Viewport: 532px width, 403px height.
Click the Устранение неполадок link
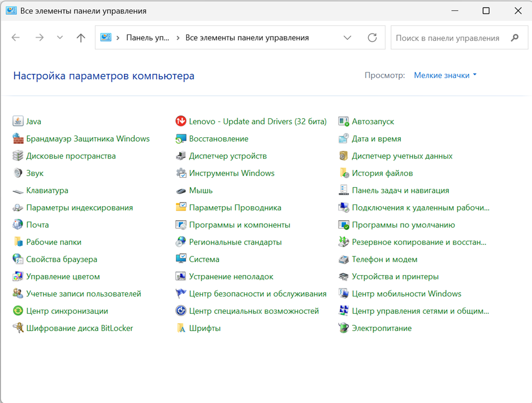231,276
